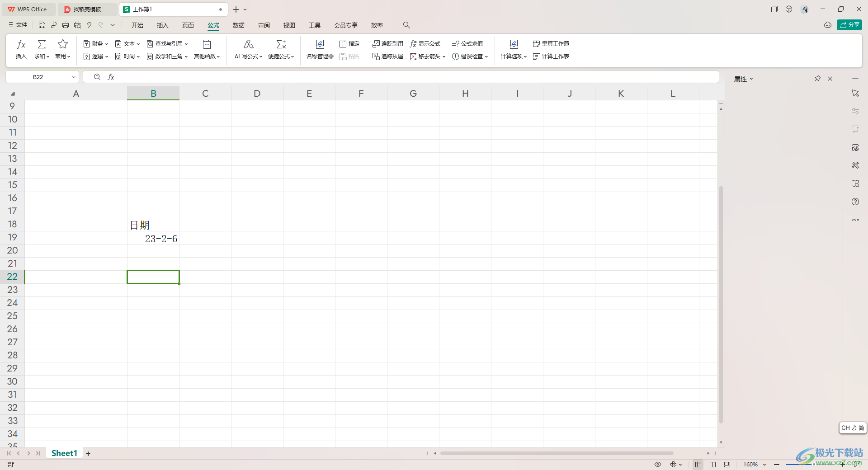The image size is (868, 470).
Task: Click 重算工作簿 recalculate workbook
Action: (551, 44)
